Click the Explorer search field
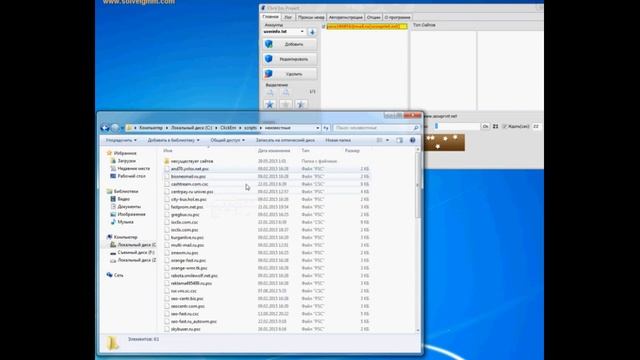 click(x=376, y=128)
